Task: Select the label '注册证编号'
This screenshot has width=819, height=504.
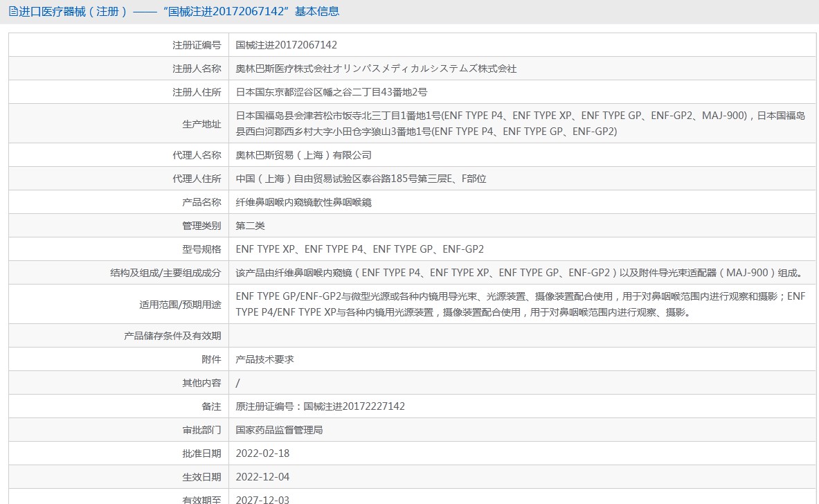Action: (x=197, y=46)
